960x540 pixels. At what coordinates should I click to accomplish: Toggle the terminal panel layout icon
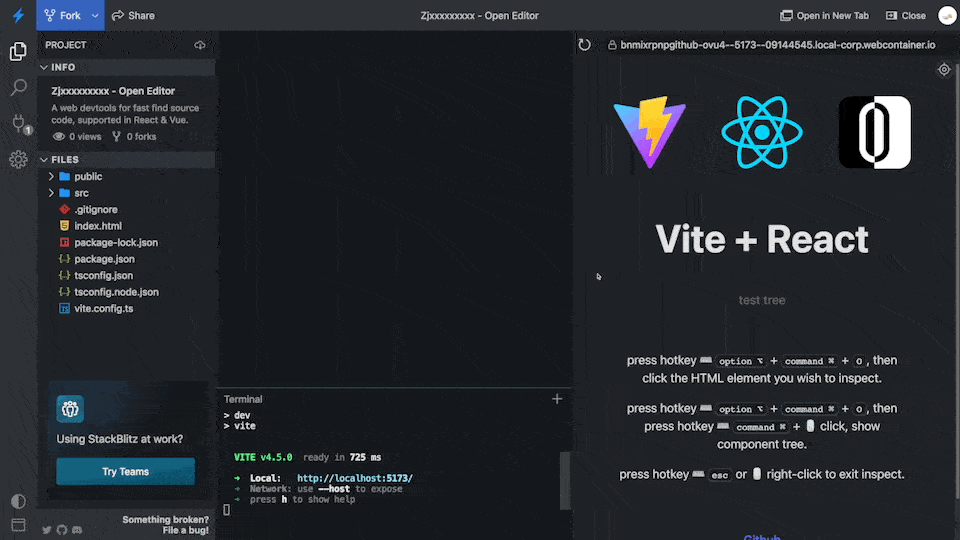18,525
